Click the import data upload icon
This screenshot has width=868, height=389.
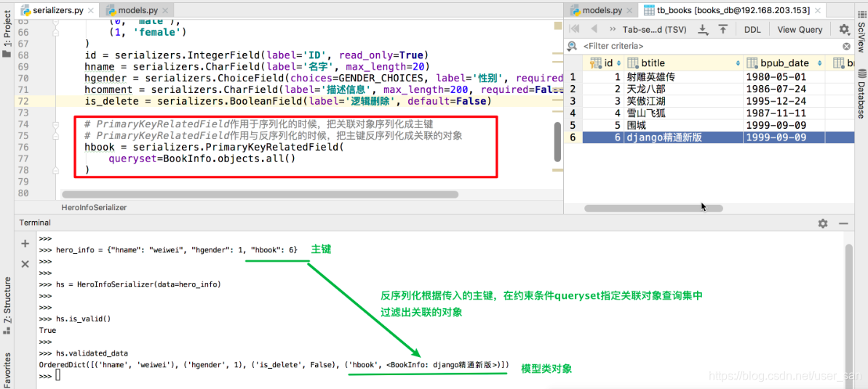coord(723,30)
